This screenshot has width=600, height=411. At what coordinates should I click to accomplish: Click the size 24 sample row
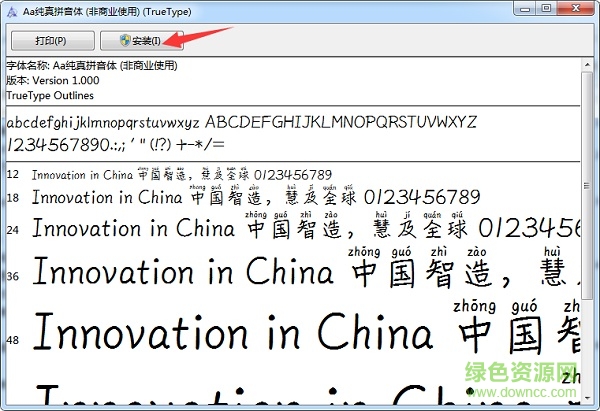click(293, 227)
